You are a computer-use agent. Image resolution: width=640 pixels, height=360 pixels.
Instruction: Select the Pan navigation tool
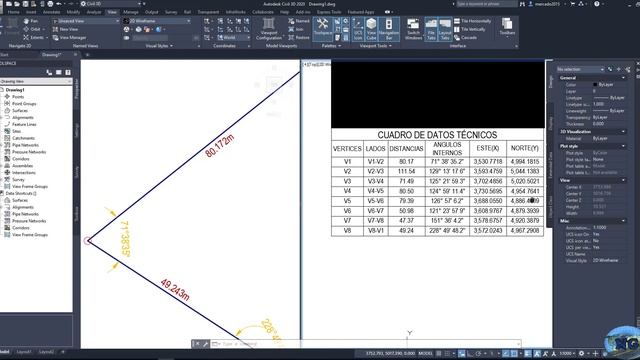point(31,21)
